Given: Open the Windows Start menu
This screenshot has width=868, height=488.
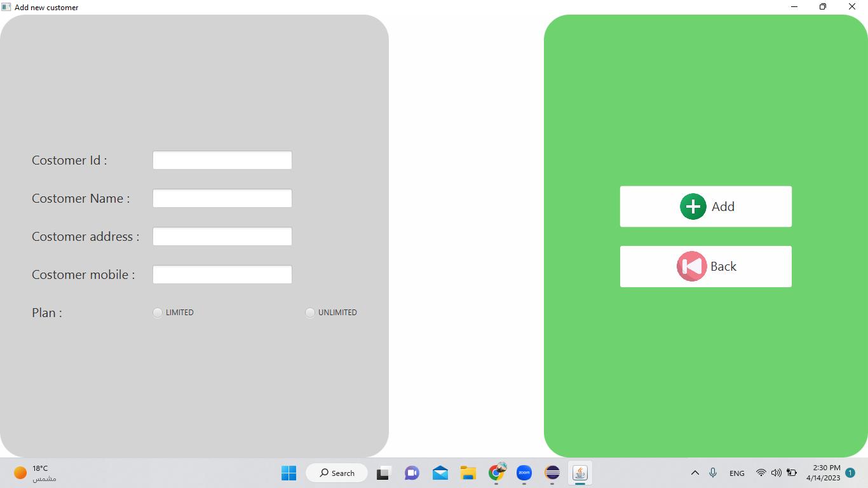Looking at the screenshot, I should (289, 473).
